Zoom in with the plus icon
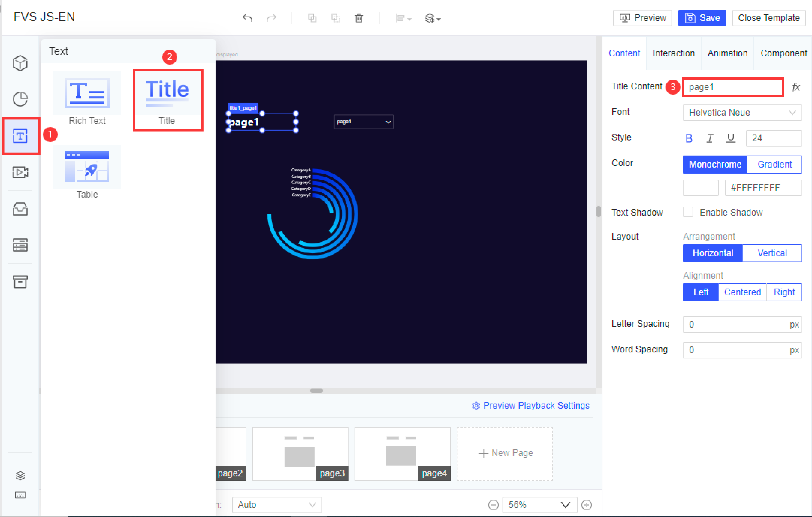This screenshot has height=517, width=812. point(587,505)
